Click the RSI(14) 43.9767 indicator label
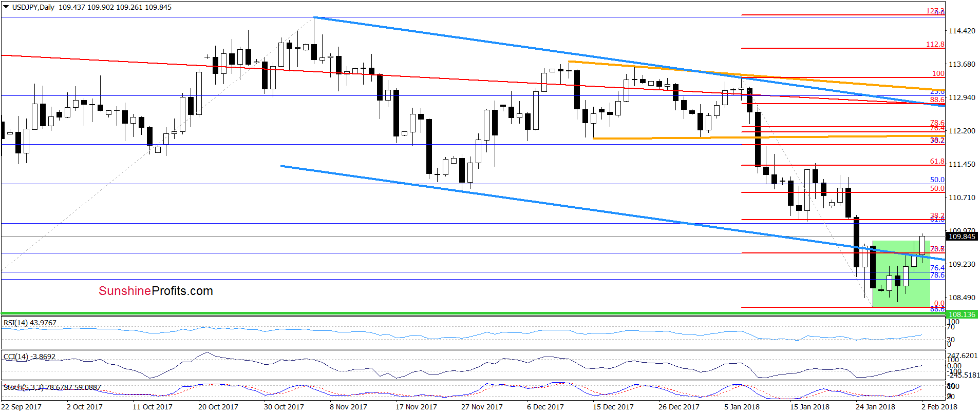Viewport: 980px width, 414px height. click(x=30, y=323)
